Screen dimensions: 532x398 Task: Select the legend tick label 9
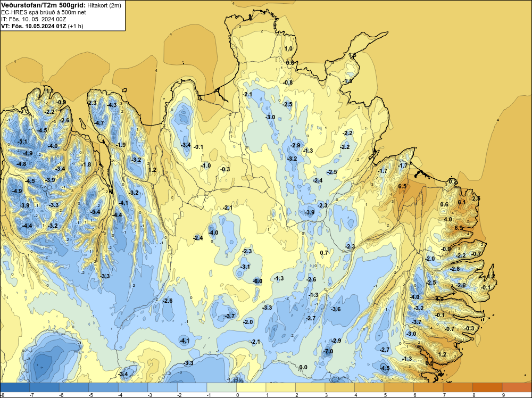(x=503, y=395)
